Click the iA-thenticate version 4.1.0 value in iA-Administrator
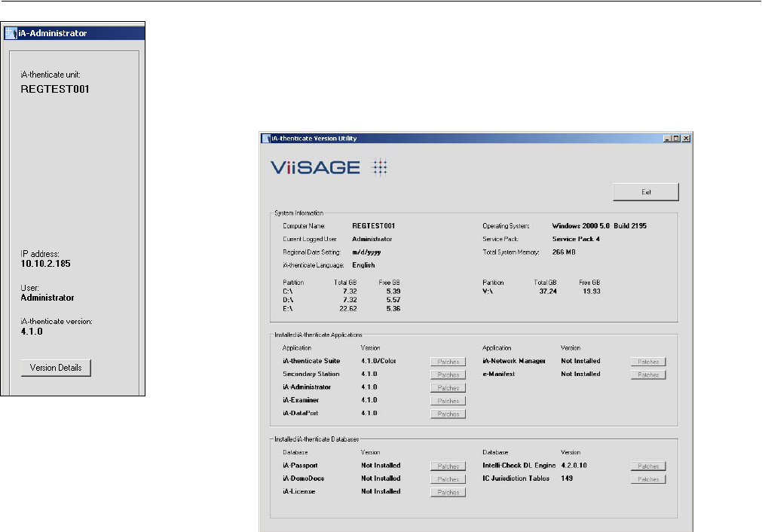Screen dimensions: 762x532 pos(32,332)
